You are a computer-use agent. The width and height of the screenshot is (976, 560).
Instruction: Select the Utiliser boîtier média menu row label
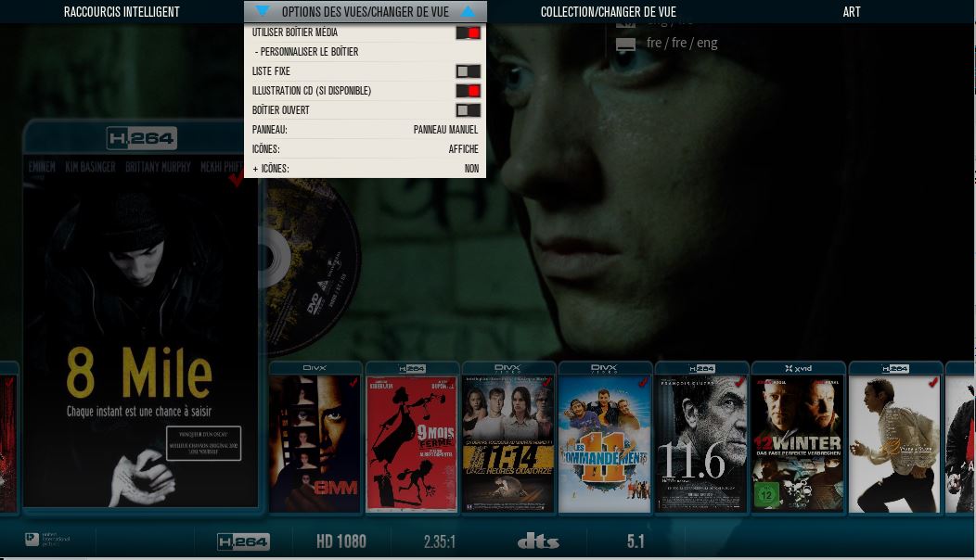point(295,32)
